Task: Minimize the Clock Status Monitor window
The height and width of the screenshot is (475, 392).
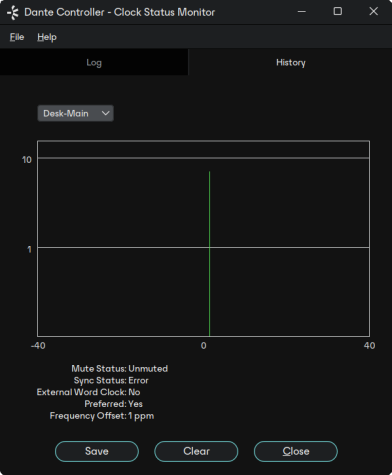Action: pyautogui.click(x=302, y=12)
